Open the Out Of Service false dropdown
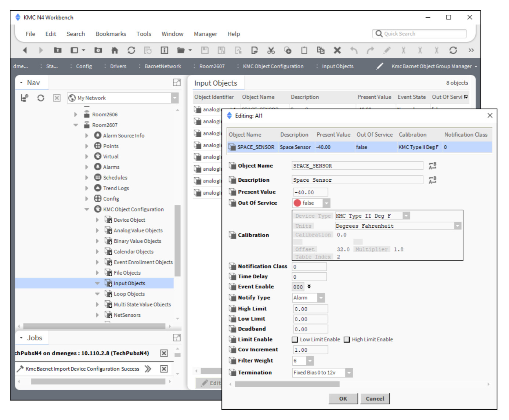 pyautogui.click(x=326, y=203)
